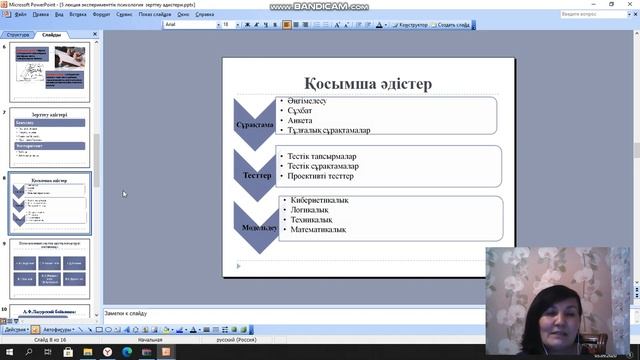Select the Arrow drawing tool
This screenshot has height=360, width=640.
click(x=90, y=329)
